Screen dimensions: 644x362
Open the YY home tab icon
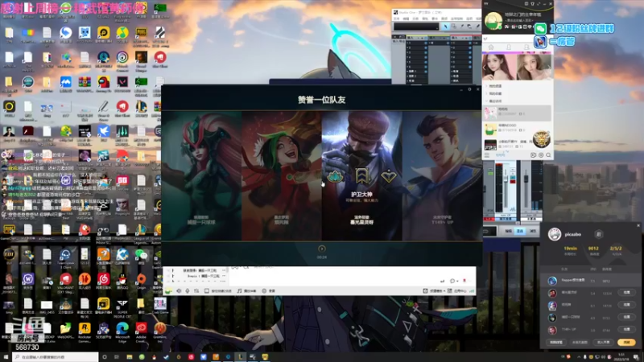(x=491, y=47)
